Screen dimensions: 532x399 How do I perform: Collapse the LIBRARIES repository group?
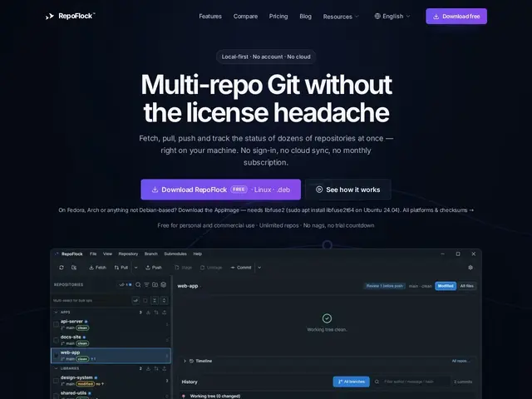coord(56,368)
